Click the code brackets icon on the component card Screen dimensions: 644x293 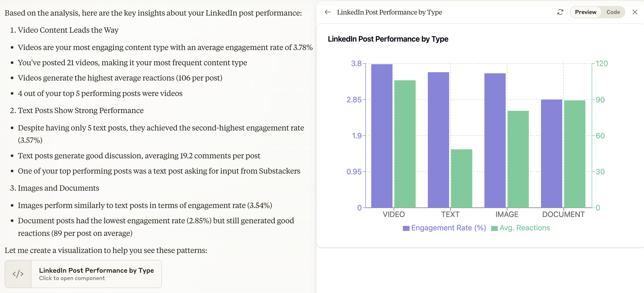coord(18,274)
